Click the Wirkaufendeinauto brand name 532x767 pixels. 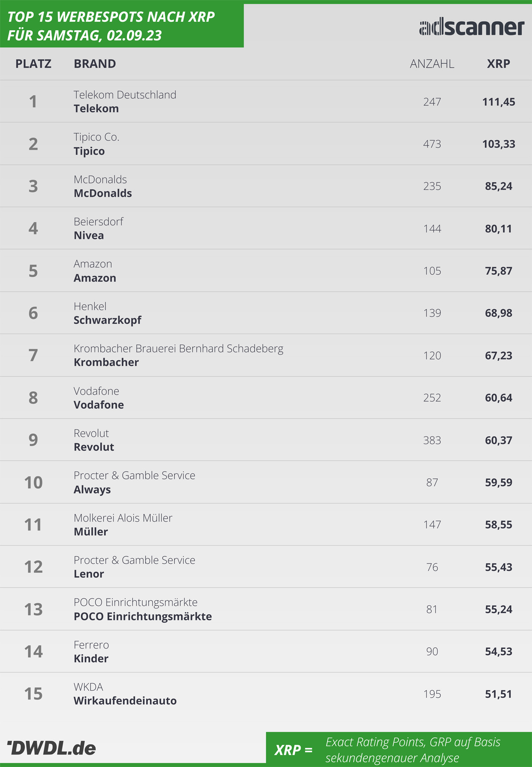[x=125, y=701]
